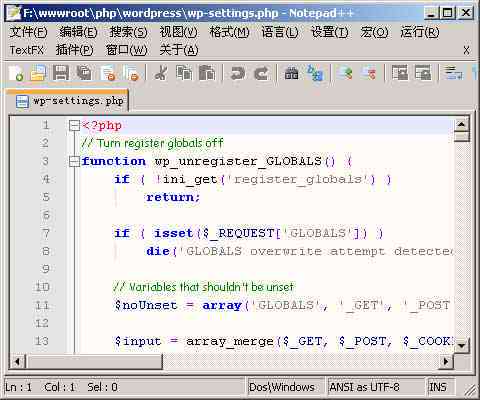
Task: Click the Zoom Out toolbar icon
Action: [x=368, y=73]
